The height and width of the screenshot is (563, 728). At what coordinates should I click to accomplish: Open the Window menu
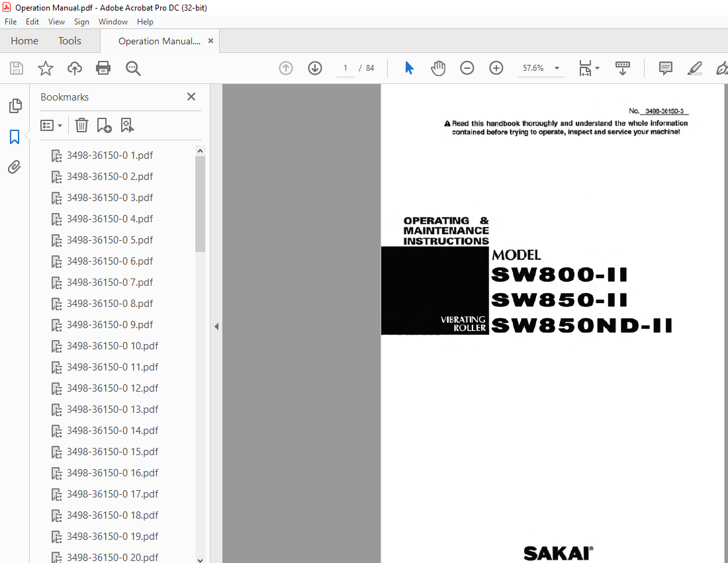pyautogui.click(x=113, y=22)
